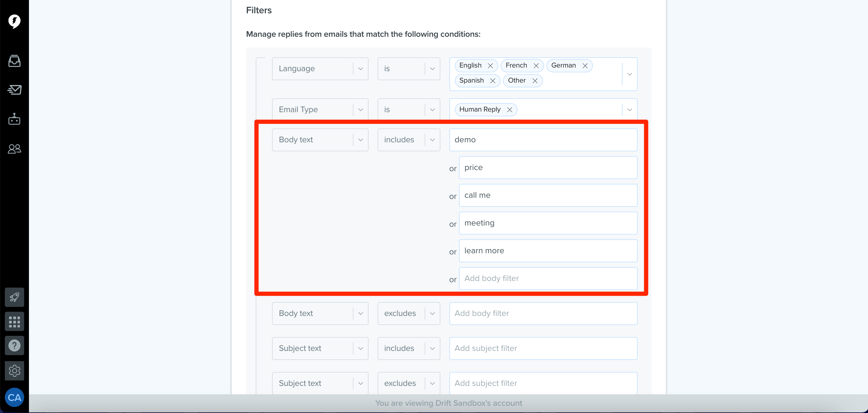868x413 pixels.
Task: Remove the German language tag
Action: click(x=585, y=66)
